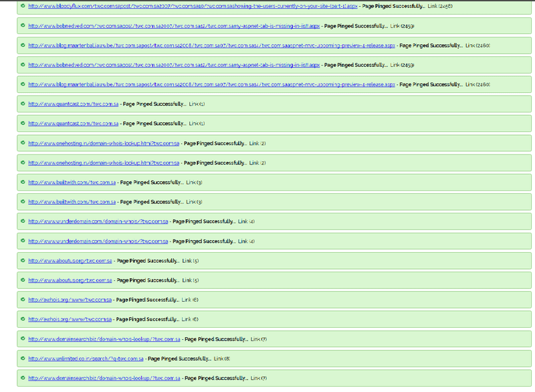The height and width of the screenshot is (392, 535).
Task: Click 'Page Pinged Successfully' in the bloodyflux.com row
Action: [393, 6]
